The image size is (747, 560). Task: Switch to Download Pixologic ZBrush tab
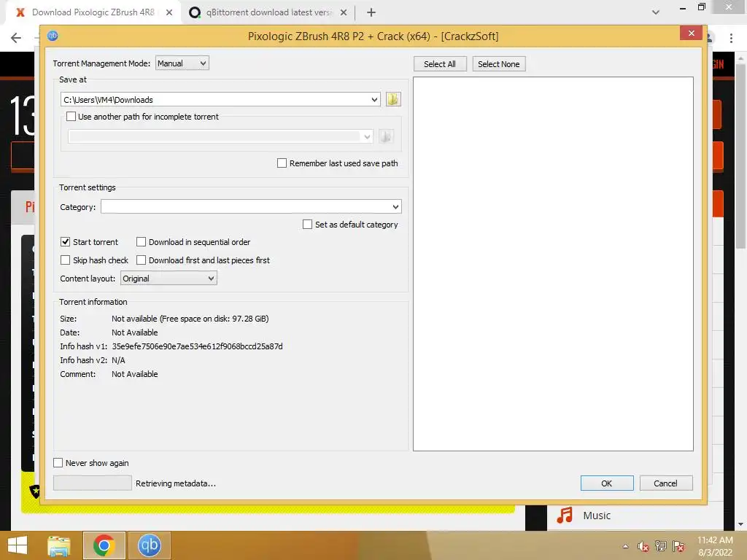[x=93, y=12]
